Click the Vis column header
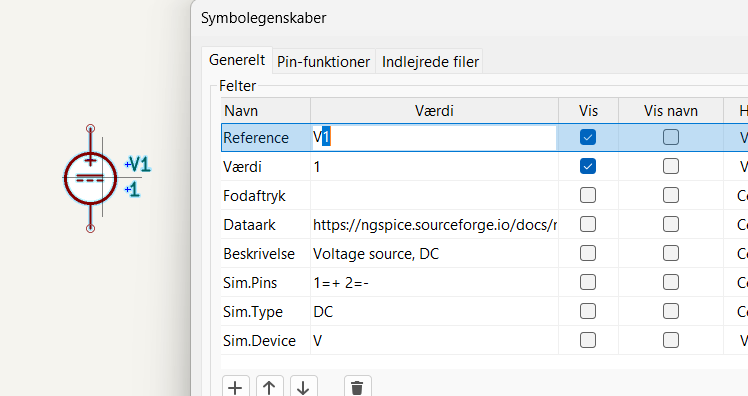 (588, 111)
